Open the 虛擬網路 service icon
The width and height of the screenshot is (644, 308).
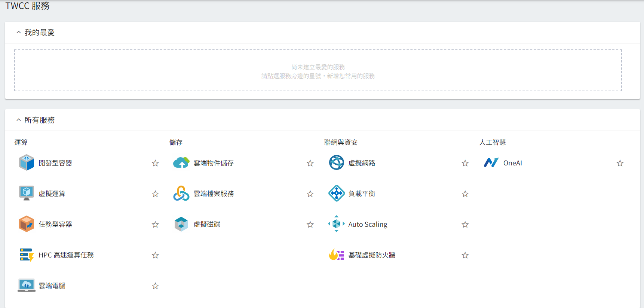336,163
